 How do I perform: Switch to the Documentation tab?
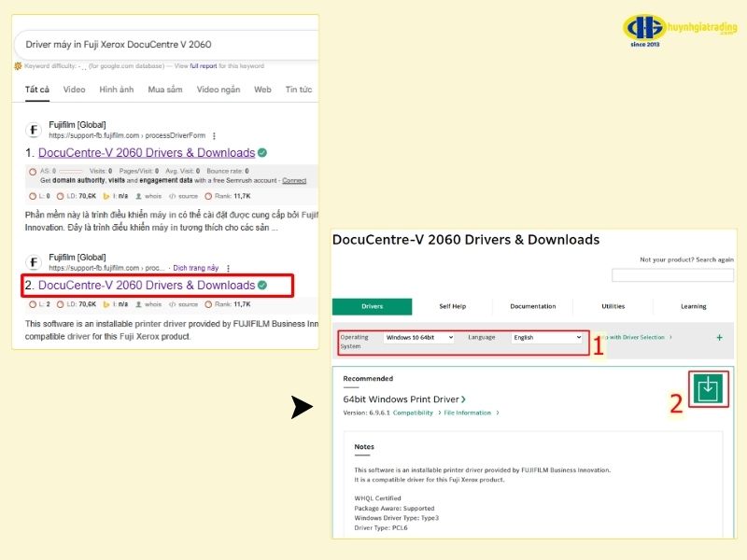[x=532, y=306]
